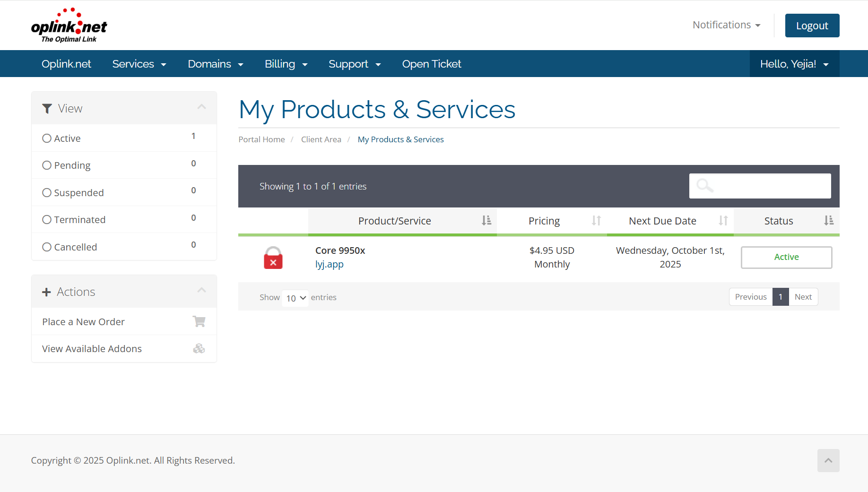Sort by Product/Service column icon
This screenshot has width=868, height=492.
tap(486, 221)
